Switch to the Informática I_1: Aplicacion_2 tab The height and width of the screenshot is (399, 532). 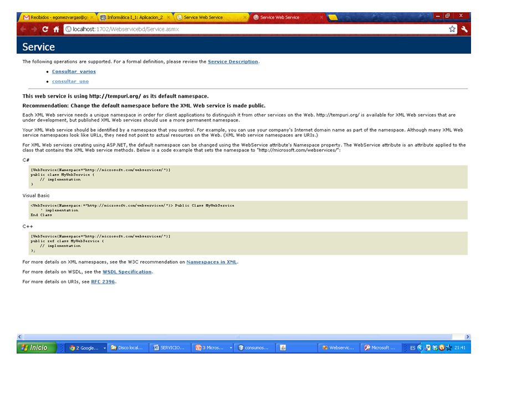pos(135,17)
